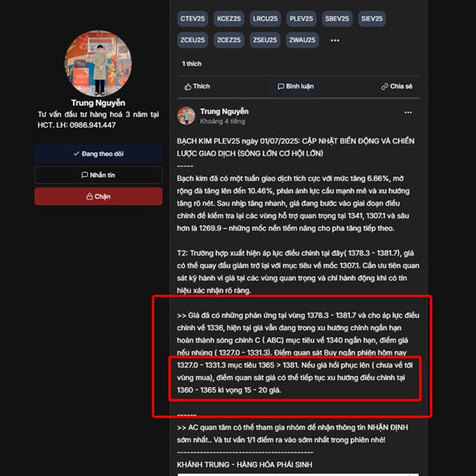Open post options three-dot menu
The width and height of the screenshot is (476, 476).
point(408,113)
